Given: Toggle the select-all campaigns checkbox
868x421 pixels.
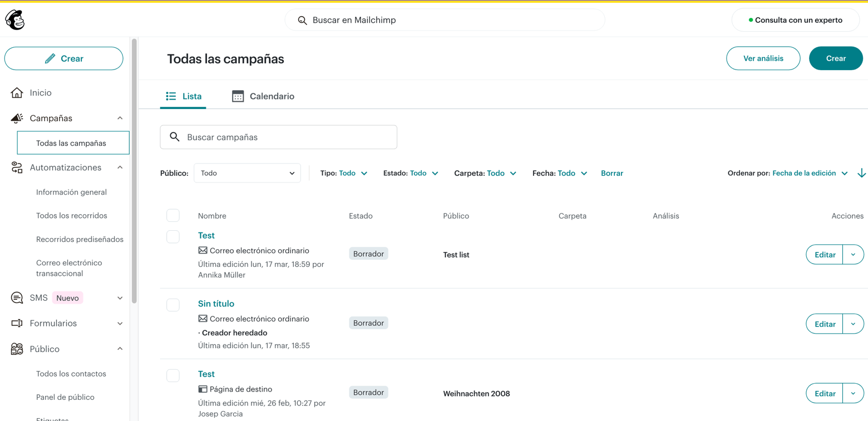Looking at the screenshot, I should [x=173, y=215].
